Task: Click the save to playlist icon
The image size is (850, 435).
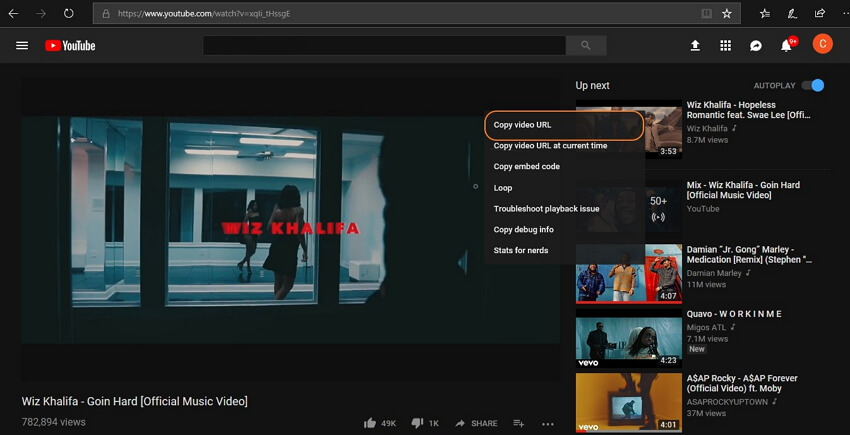Action: 519,423
